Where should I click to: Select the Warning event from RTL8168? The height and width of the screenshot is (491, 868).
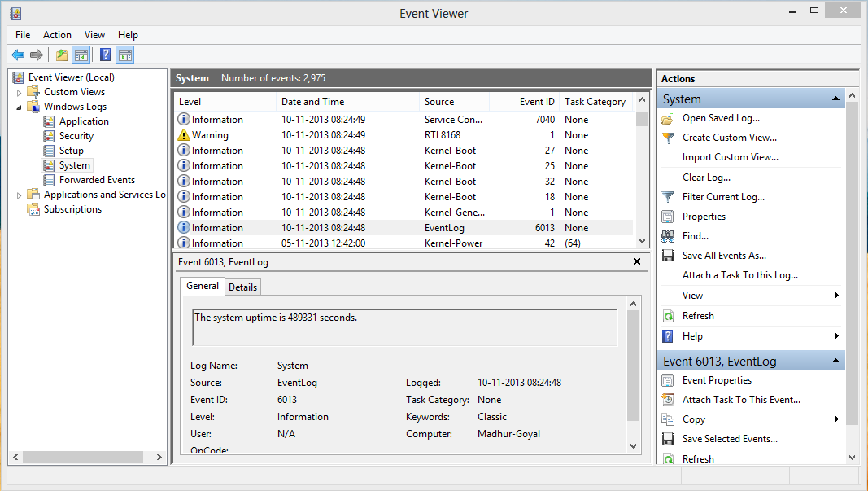pos(404,135)
